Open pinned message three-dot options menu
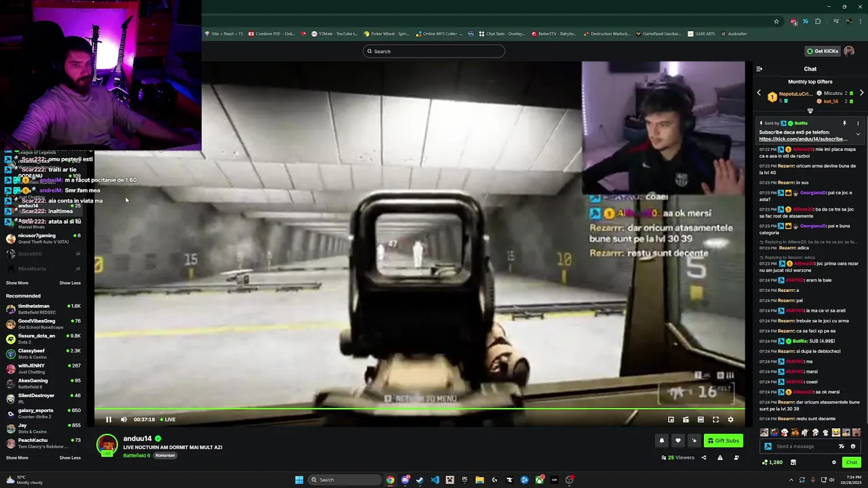 pos(858,123)
